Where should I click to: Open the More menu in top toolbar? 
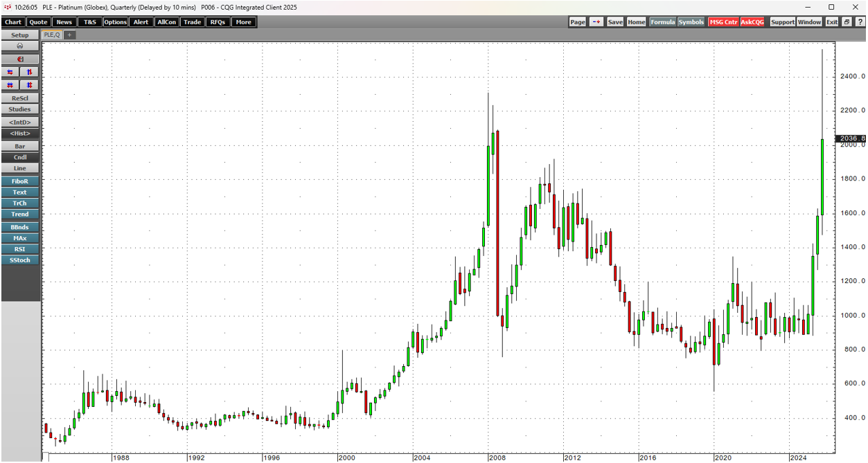(x=243, y=22)
